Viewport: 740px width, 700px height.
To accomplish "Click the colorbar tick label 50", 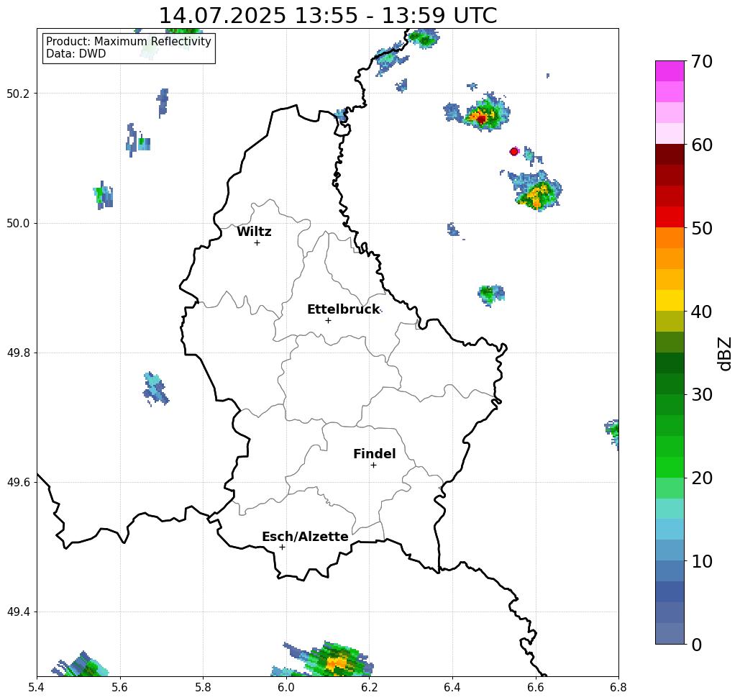I will 702,228.
